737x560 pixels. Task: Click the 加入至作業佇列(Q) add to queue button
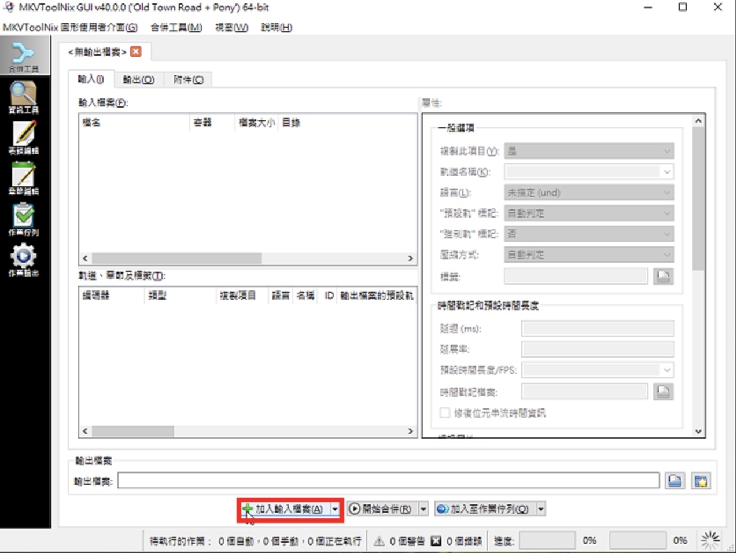coord(485,509)
